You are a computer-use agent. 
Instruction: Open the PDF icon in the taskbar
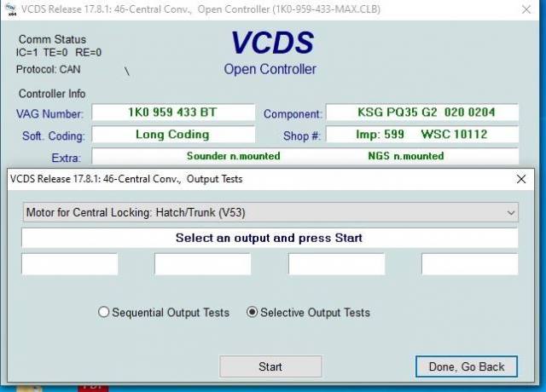(93, 387)
